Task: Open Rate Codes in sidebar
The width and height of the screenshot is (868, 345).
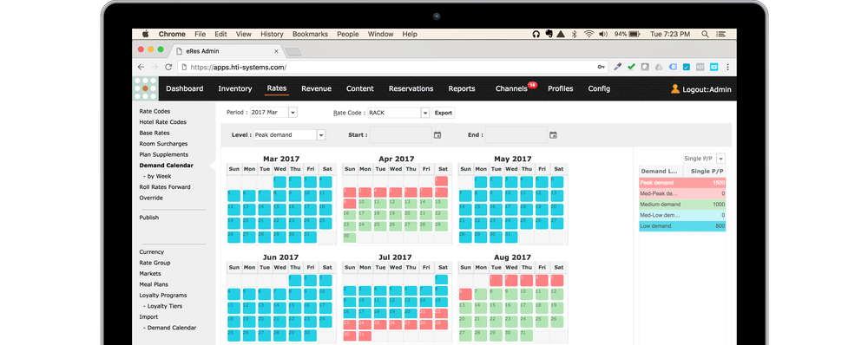Action: click(155, 111)
